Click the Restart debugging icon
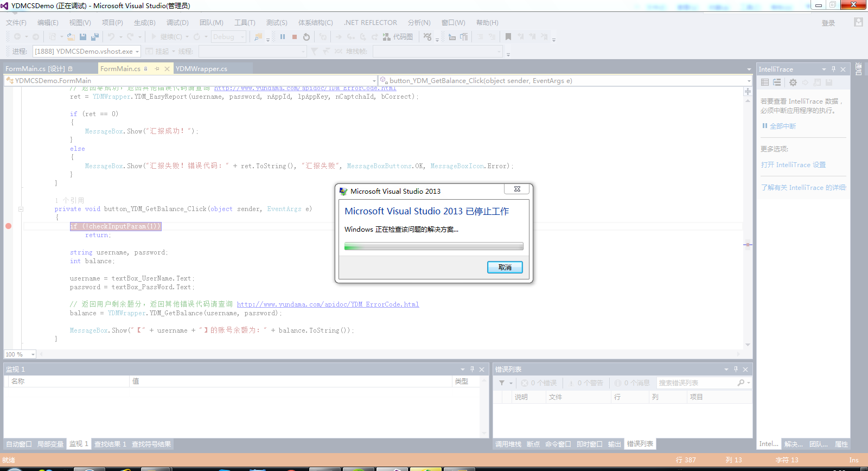Screen dimensions: 868x471 307,37
